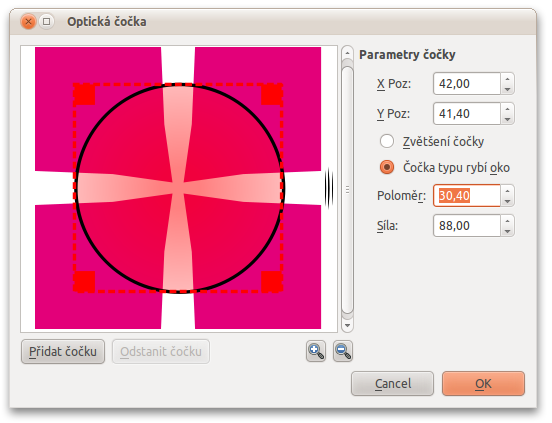Click the preview scrollbar up arrow
Screen dimensions: 552x423
coord(347,53)
